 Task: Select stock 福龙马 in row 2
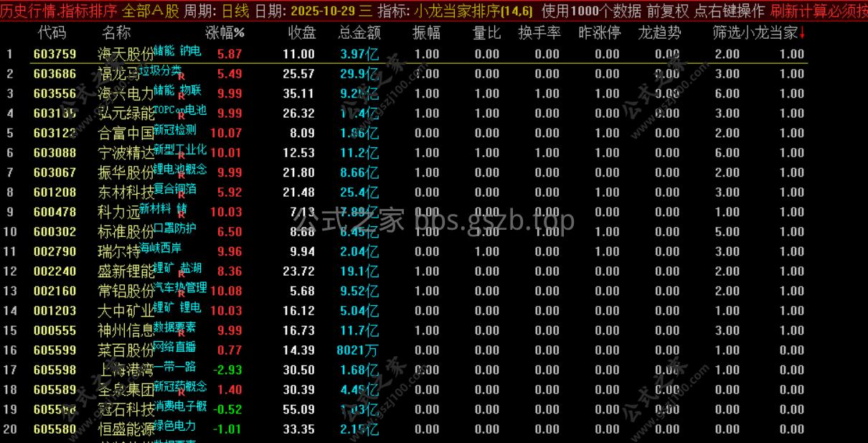pyautogui.click(x=119, y=74)
